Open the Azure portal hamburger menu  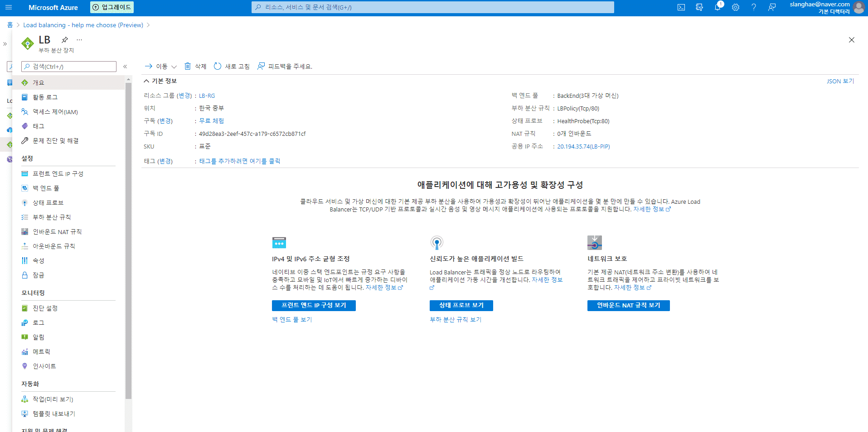[x=9, y=7]
